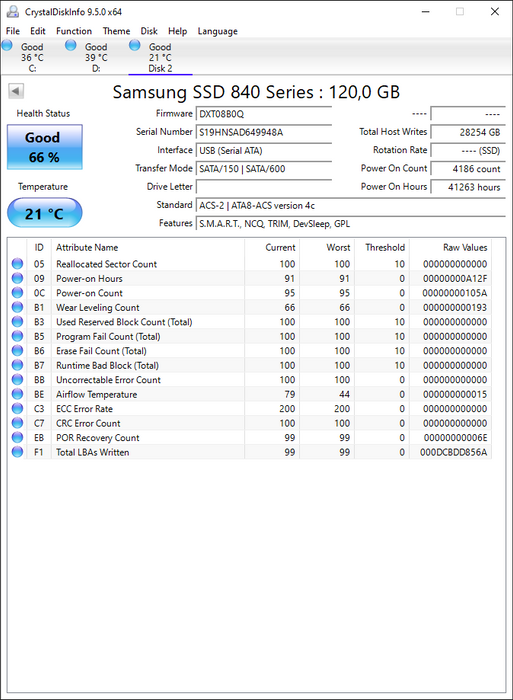Click the Raw Values column header

coord(450,247)
